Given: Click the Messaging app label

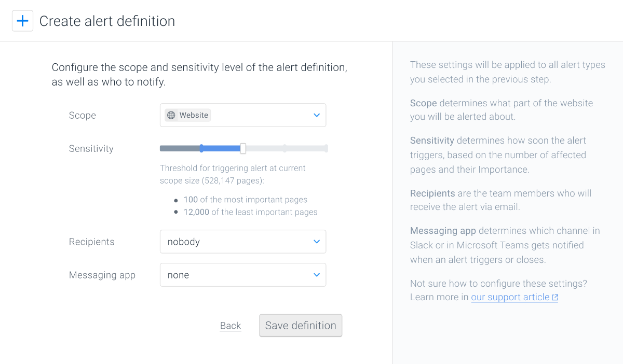Looking at the screenshot, I should [102, 275].
